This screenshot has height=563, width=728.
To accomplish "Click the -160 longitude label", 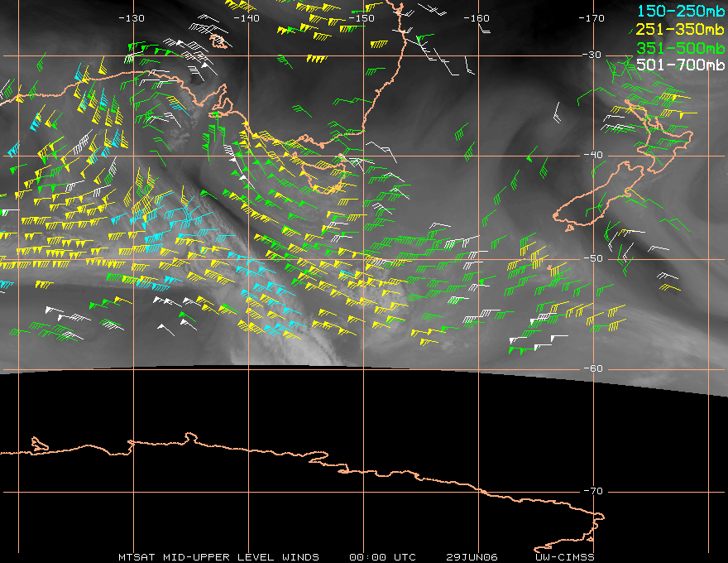I will [477, 18].
